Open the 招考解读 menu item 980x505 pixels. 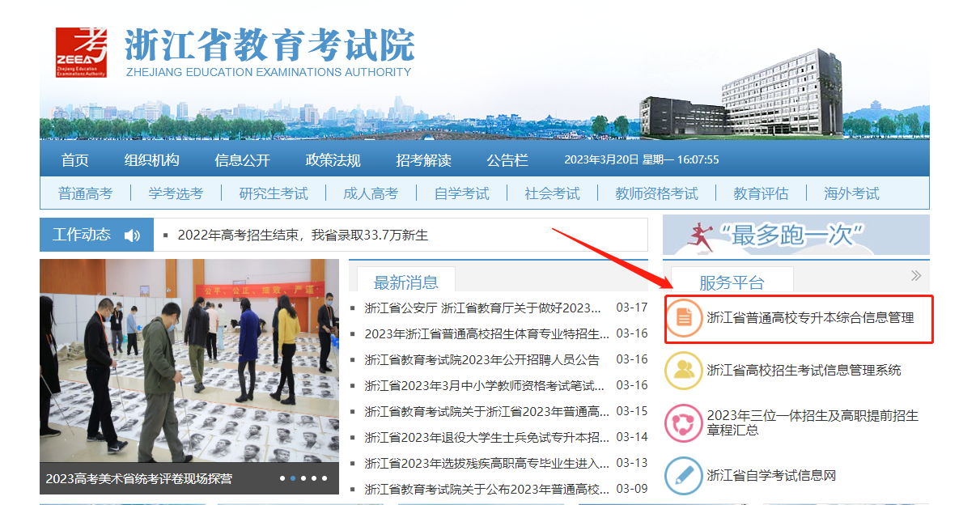pyautogui.click(x=424, y=160)
